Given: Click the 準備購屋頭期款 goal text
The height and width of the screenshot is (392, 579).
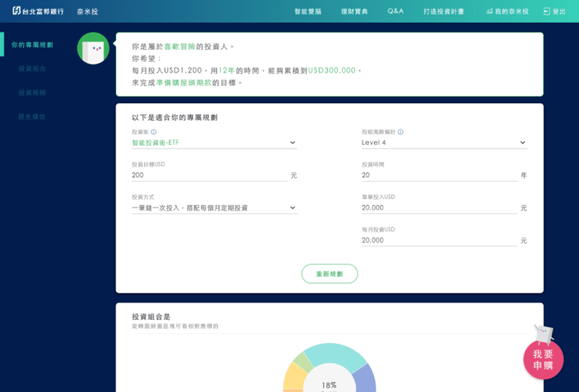Looking at the screenshot, I should (x=184, y=83).
